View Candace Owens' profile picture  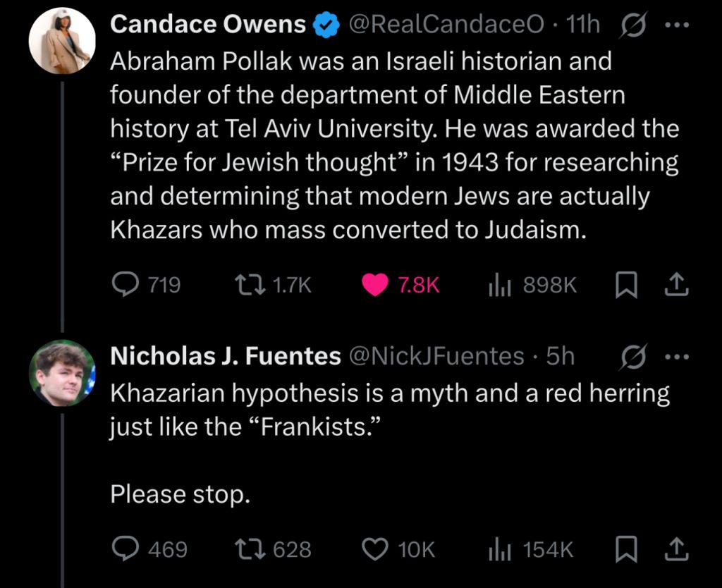[62, 40]
